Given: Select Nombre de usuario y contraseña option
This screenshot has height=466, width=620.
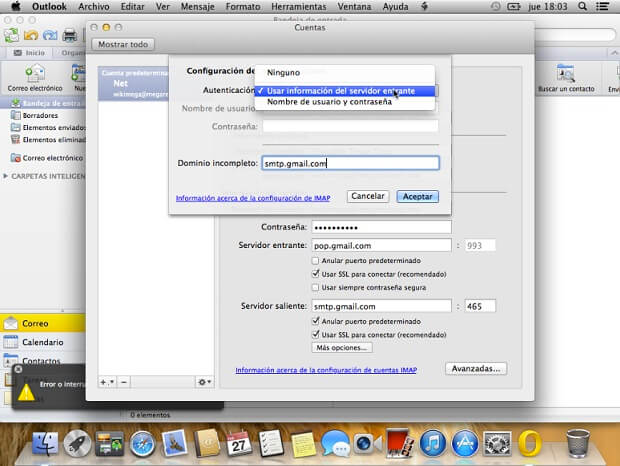Looking at the screenshot, I should click(345, 102).
